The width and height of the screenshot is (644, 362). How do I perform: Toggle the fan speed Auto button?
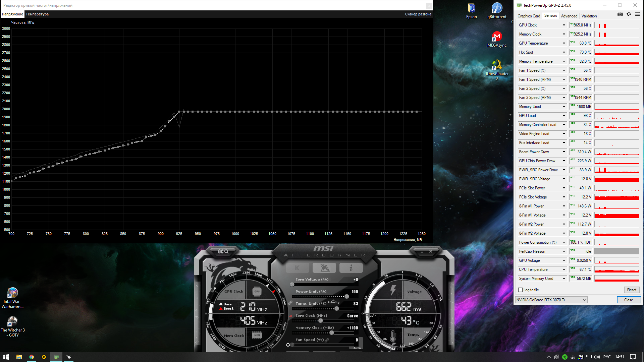(357, 348)
